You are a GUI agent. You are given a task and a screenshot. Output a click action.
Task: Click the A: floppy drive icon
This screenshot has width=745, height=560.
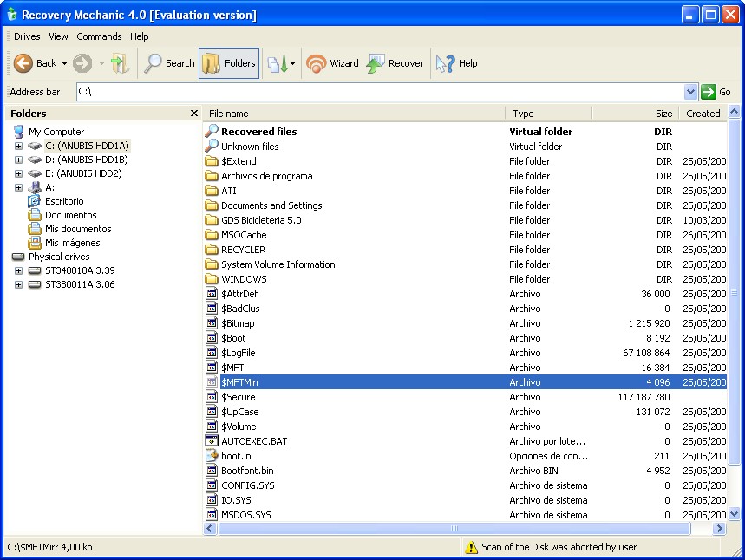coord(35,187)
